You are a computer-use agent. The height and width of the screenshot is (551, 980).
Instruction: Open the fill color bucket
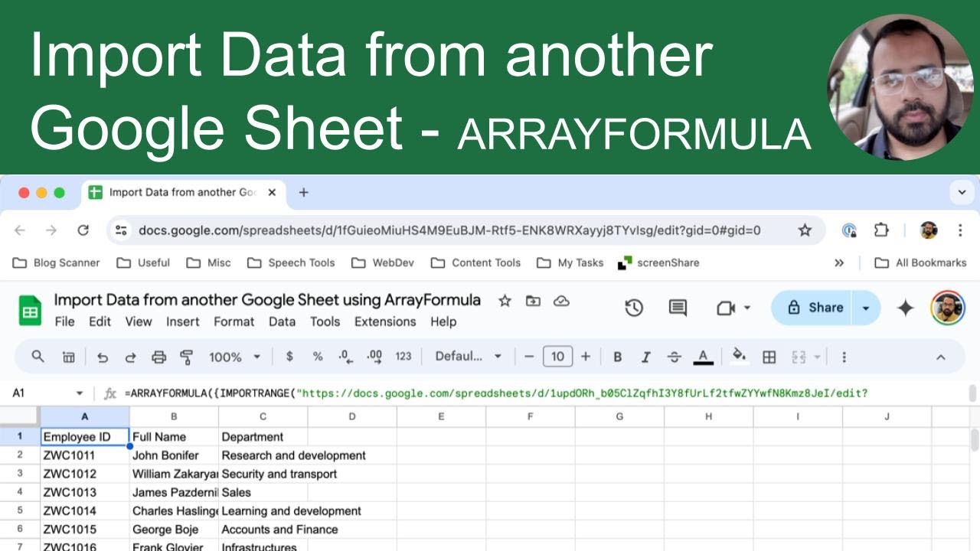[740, 356]
